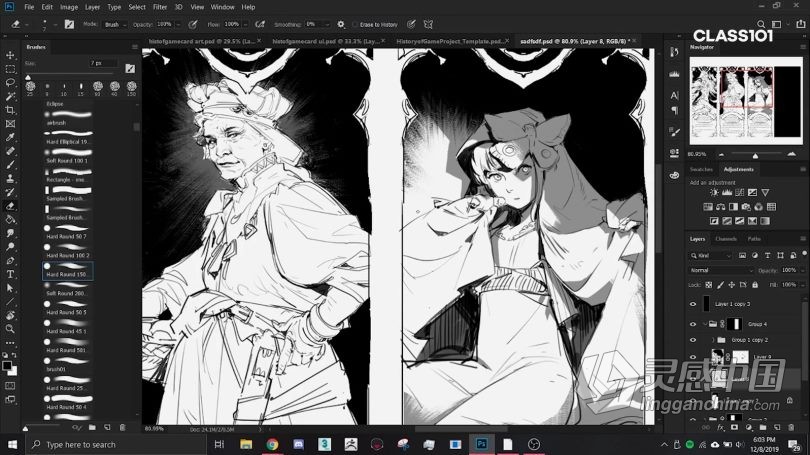This screenshot has height=455, width=810.
Task: Click the brush Size slider
Action: coord(70,76)
